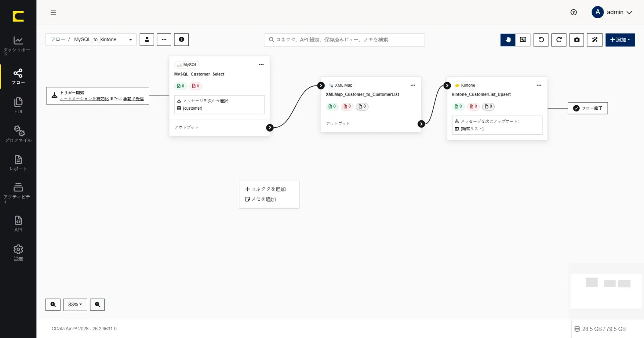Click the ＋追加 button
The image size is (644, 338).
[x=620, y=40]
